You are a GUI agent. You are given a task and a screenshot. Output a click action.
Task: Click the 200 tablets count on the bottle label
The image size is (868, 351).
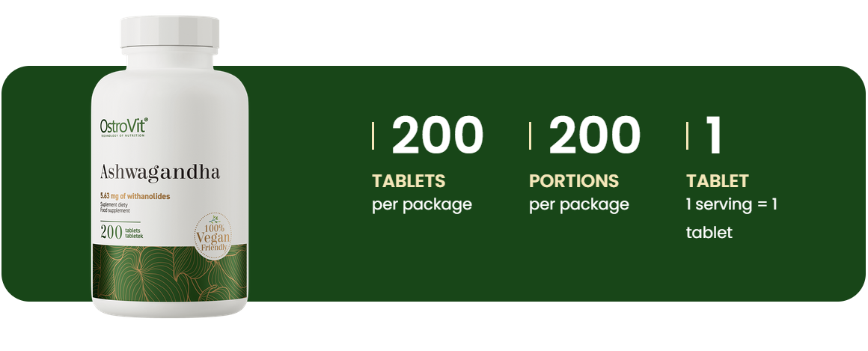tap(121, 231)
